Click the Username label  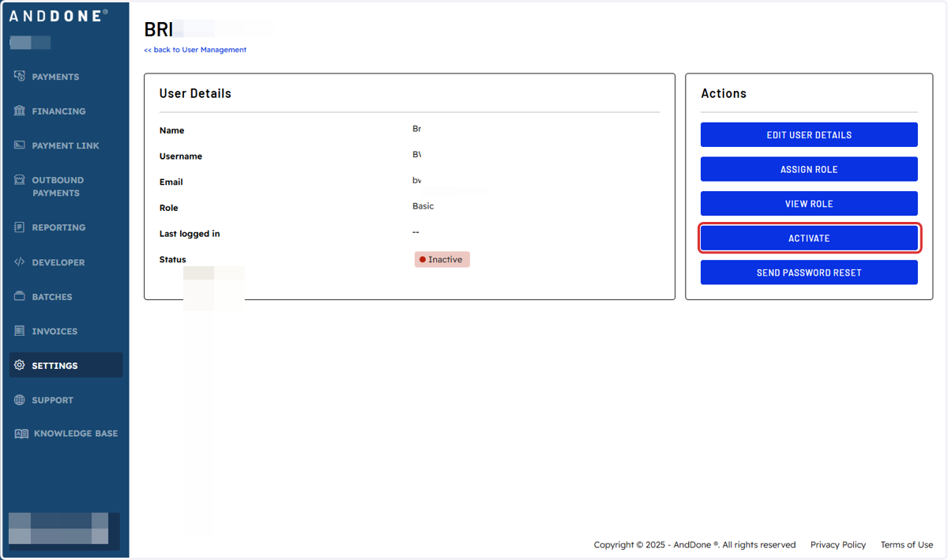point(181,156)
